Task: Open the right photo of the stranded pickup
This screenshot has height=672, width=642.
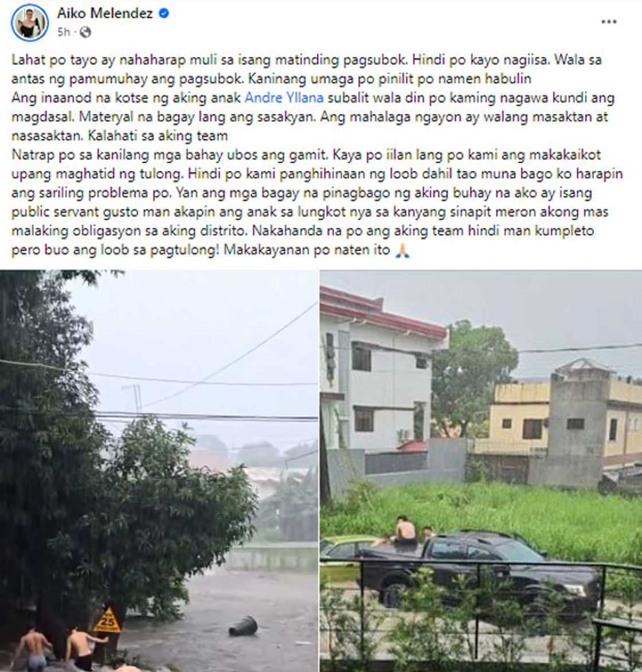Action: pyautogui.click(x=481, y=471)
